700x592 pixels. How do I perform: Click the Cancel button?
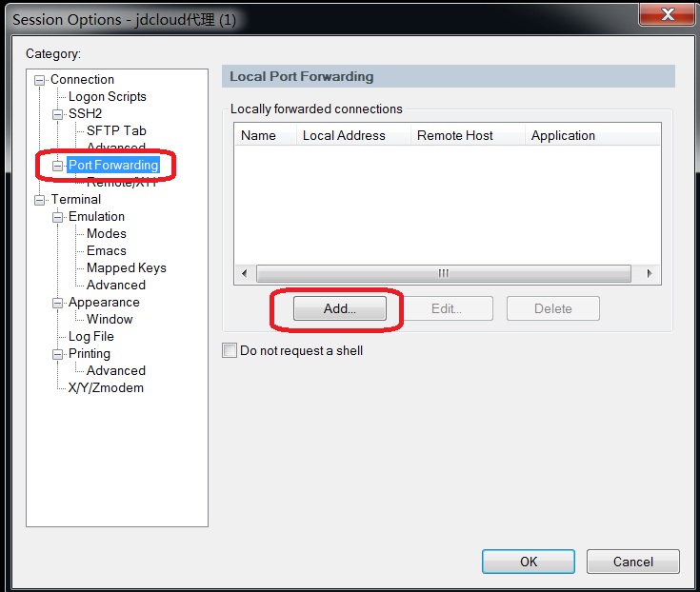[x=633, y=562]
